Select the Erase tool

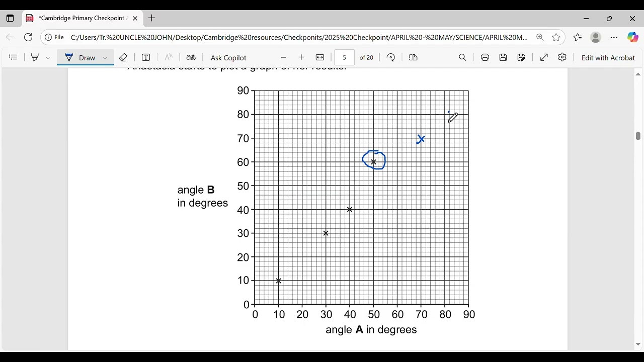[x=123, y=58]
